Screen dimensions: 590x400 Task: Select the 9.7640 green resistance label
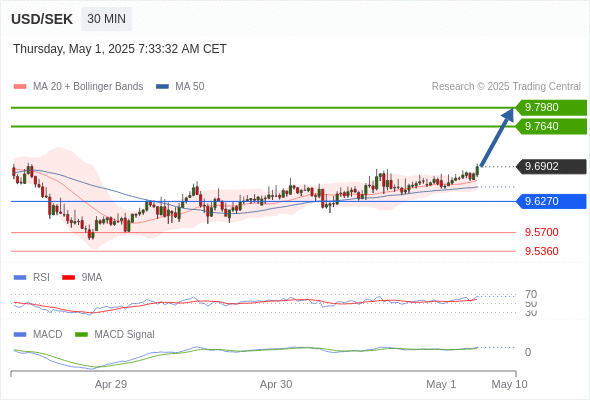[551, 126]
